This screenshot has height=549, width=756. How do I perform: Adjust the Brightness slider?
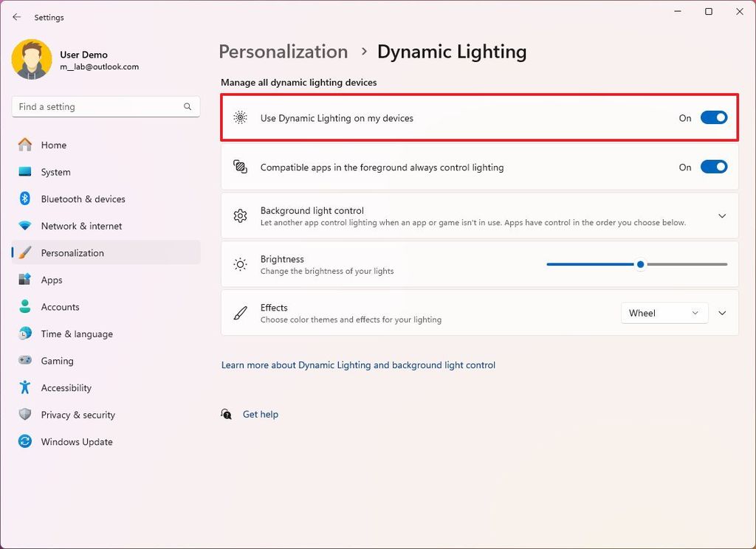coord(639,263)
